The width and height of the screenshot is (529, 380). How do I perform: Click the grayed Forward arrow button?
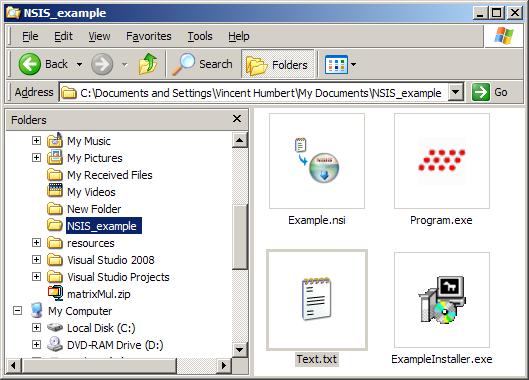pos(102,64)
